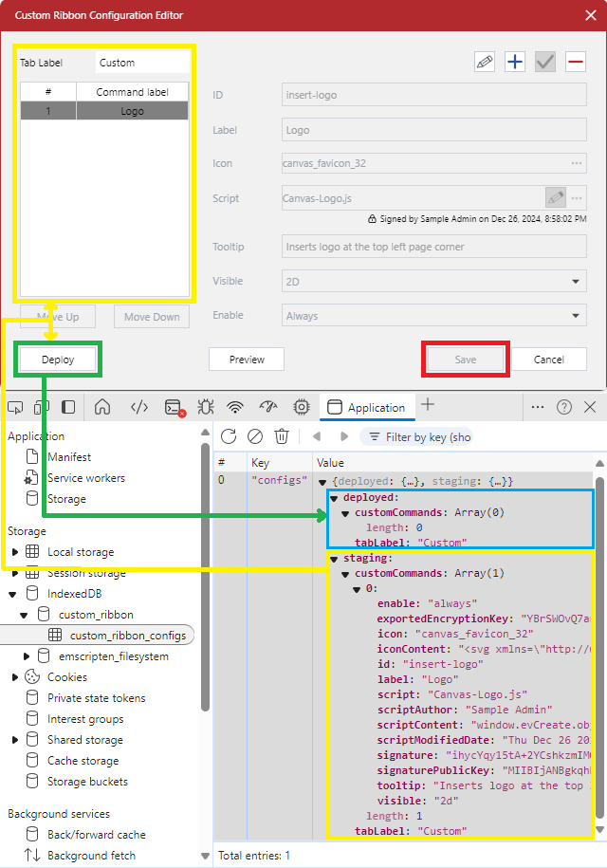
Task: Click the Preview button
Action: click(x=247, y=360)
